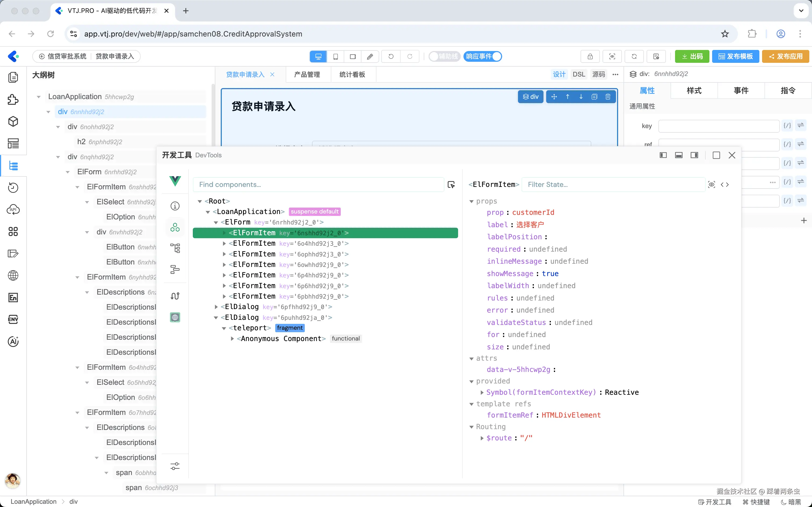Select component picker icon in DevTools
812x507 pixels.
coord(451,185)
